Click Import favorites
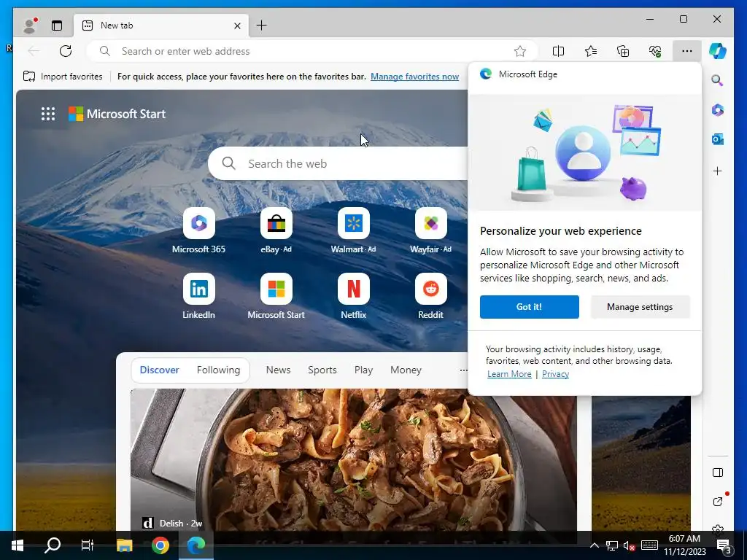 pos(63,76)
